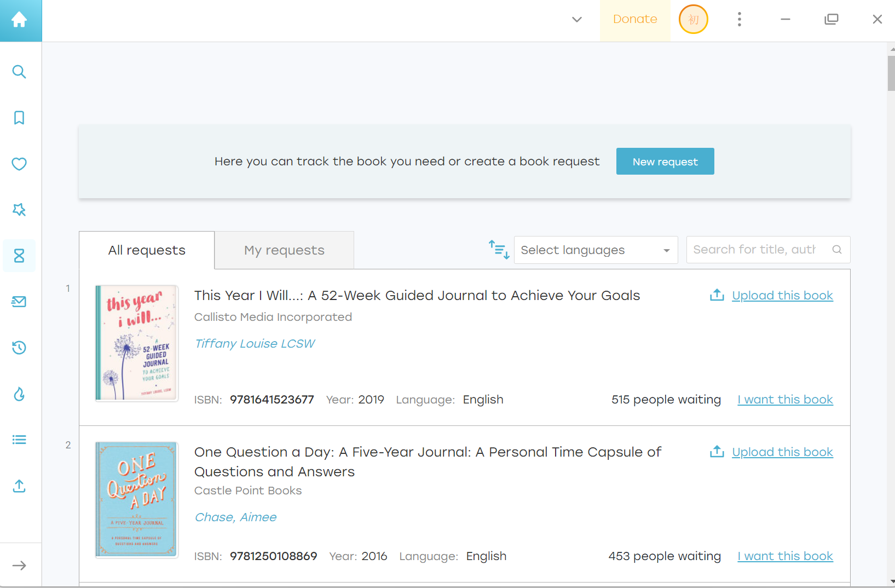Upload this book for One Question a Day
Screen dimensions: 895x588
pyautogui.click(x=783, y=452)
